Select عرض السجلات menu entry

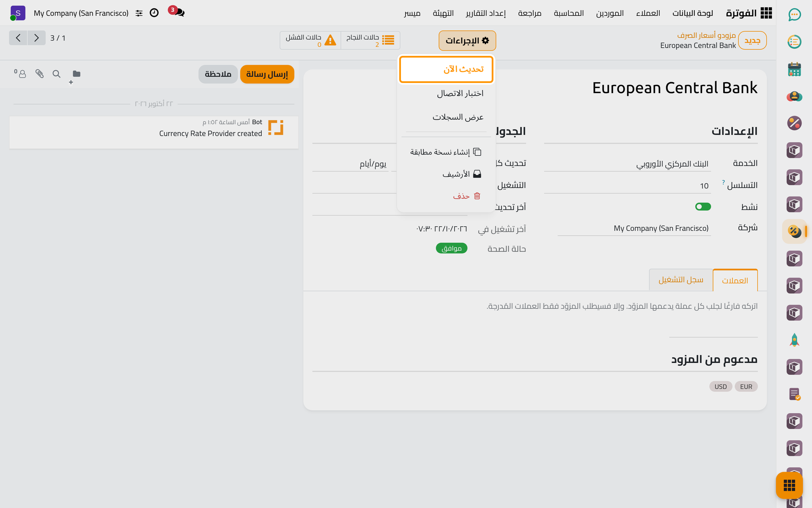446,117
